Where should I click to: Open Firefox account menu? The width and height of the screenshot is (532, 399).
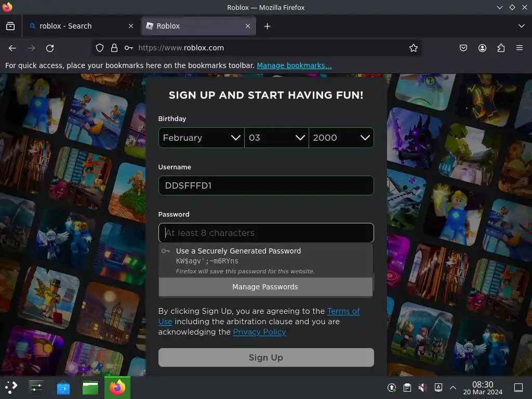tap(482, 48)
